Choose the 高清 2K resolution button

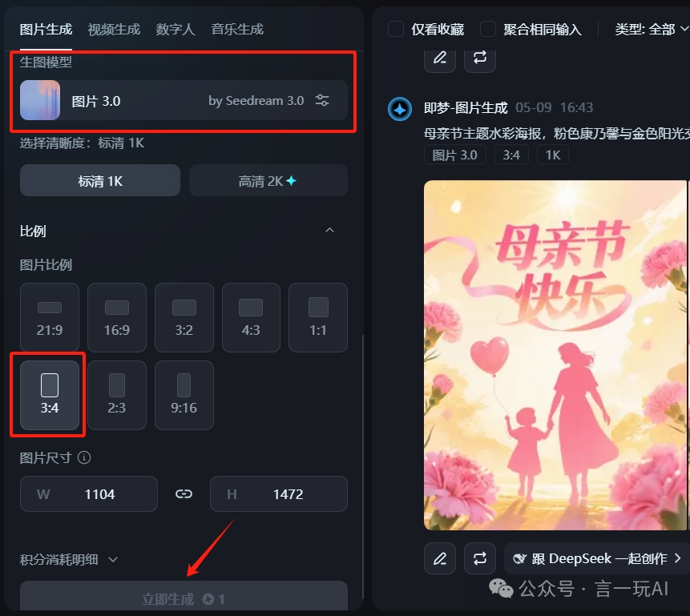point(268,180)
